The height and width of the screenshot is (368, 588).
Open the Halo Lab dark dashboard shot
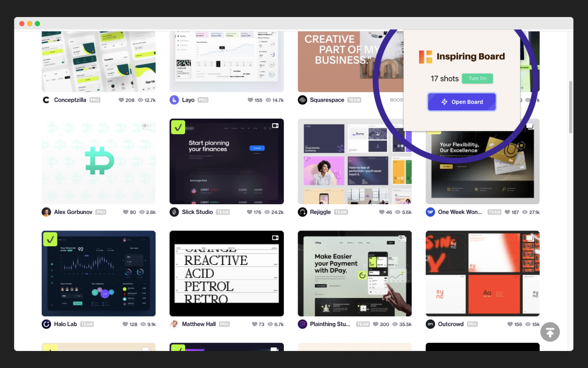[x=99, y=274]
